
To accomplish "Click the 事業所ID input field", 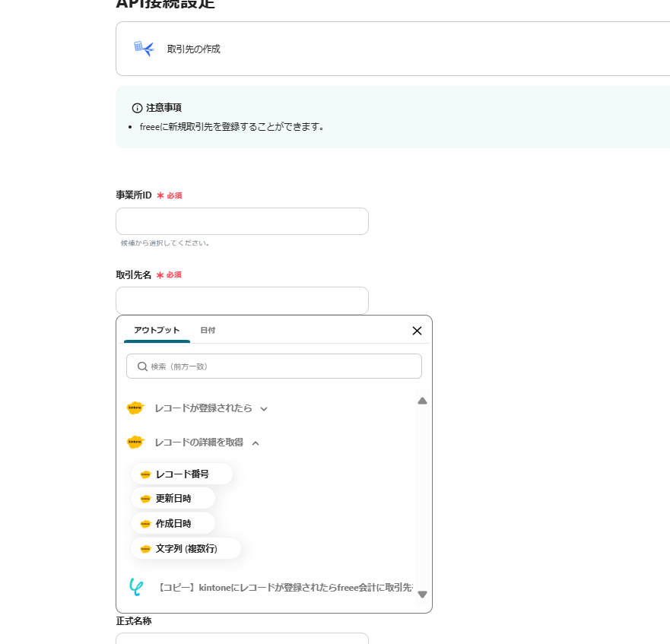I will pos(242,221).
